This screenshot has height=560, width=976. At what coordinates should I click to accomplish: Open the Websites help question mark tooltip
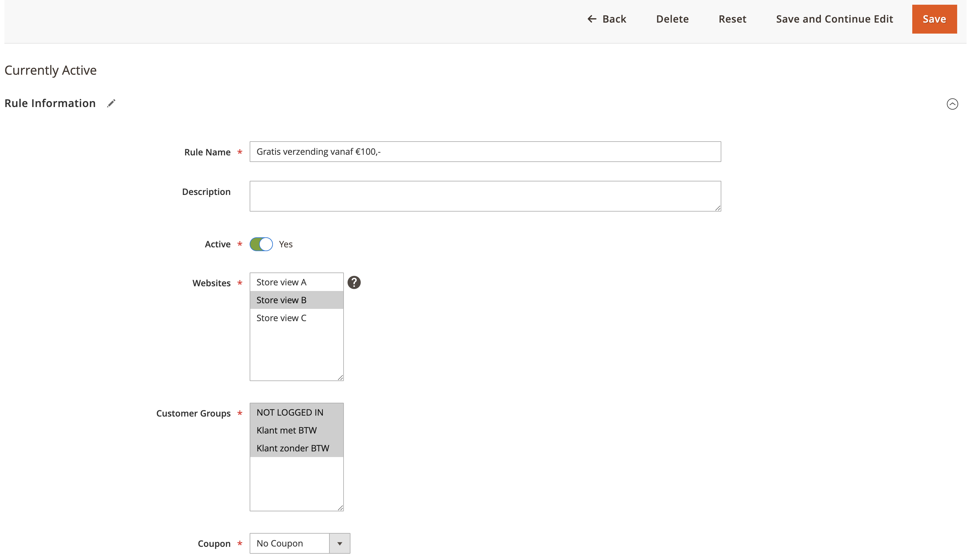[x=354, y=282]
